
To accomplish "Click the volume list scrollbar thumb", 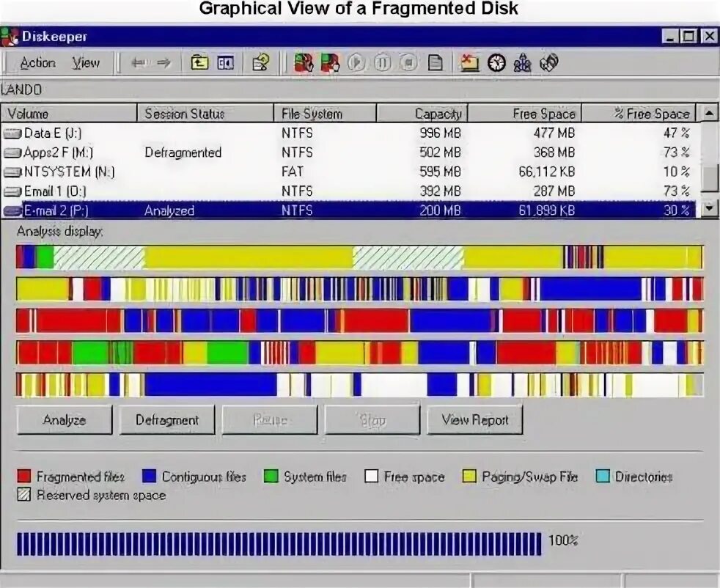I will coord(710,179).
